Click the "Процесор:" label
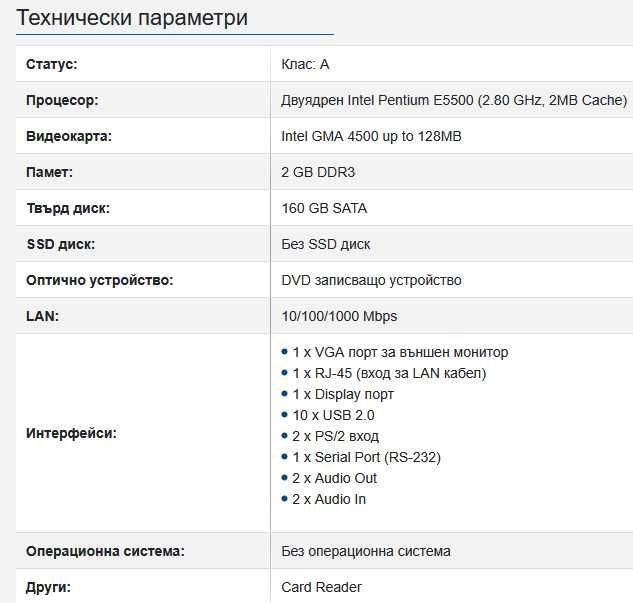The image size is (633, 603). 62,100
